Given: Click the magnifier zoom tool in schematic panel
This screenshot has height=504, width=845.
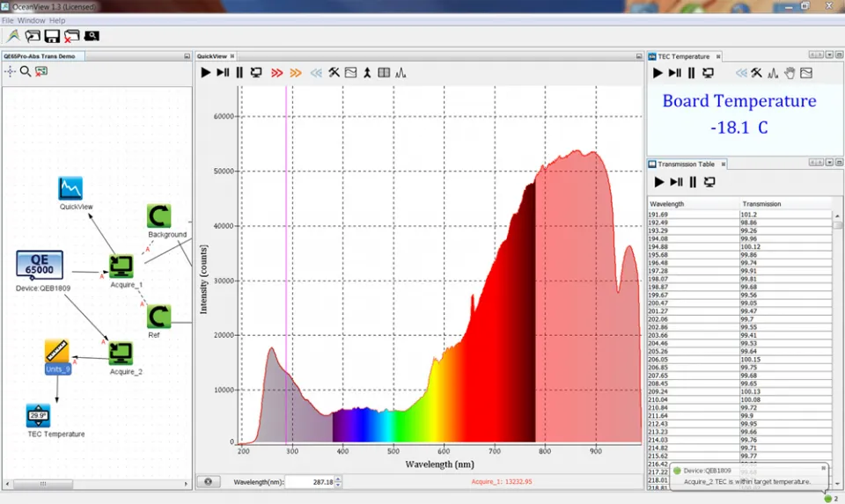Looking at the screenshot, I should click(x=26, y=71).
